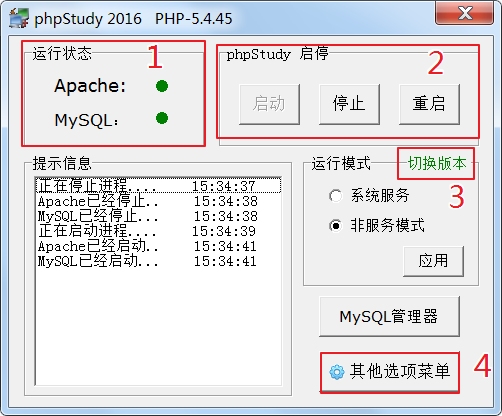Screen dimensions: 502x416
Task: Select the 系统服务 radio button
Action: [x=335, y=195]
